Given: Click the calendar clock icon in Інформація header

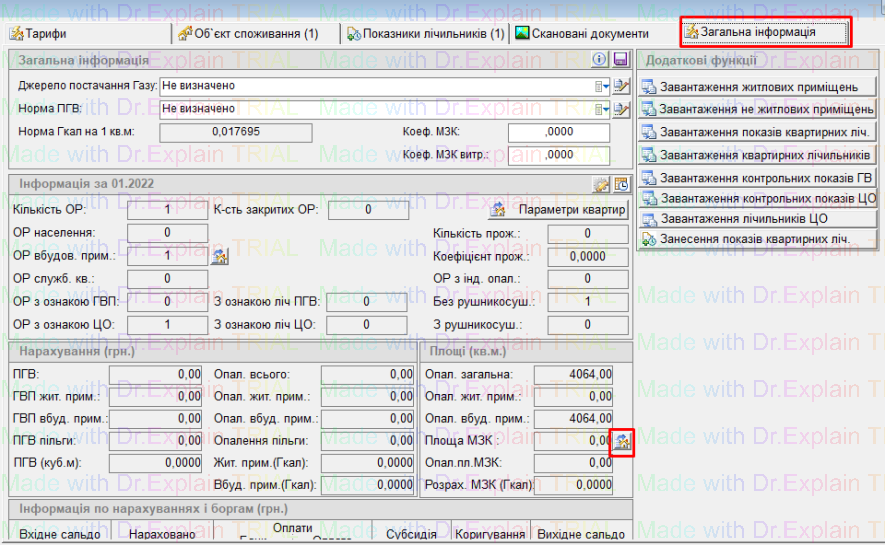Looking at the screenshot, I should [621, 184].
